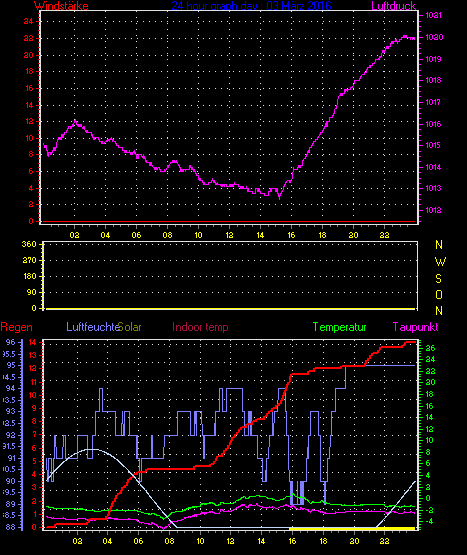Click the 20 hour label under the bottom chart
Image resolution: width=467 pixels, height=555 pixels.
[354, 541]
